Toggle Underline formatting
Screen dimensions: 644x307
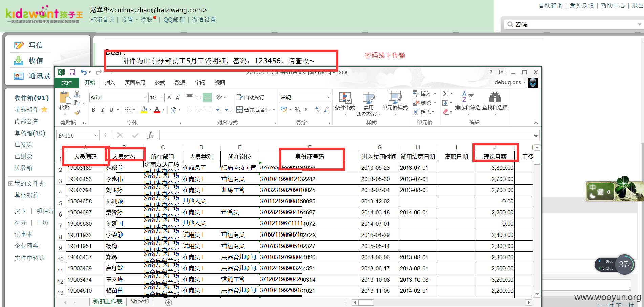click(x=111, y=110)
